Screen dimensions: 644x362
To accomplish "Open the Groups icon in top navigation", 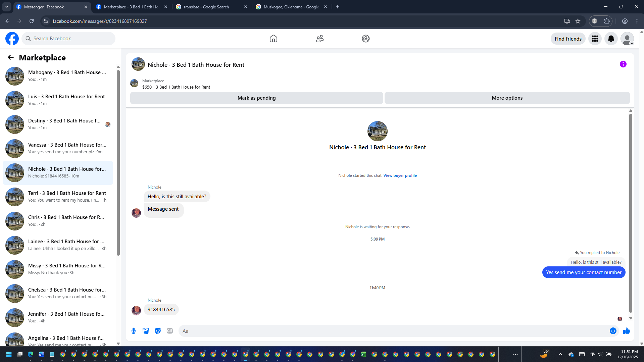I will (366, 39).
